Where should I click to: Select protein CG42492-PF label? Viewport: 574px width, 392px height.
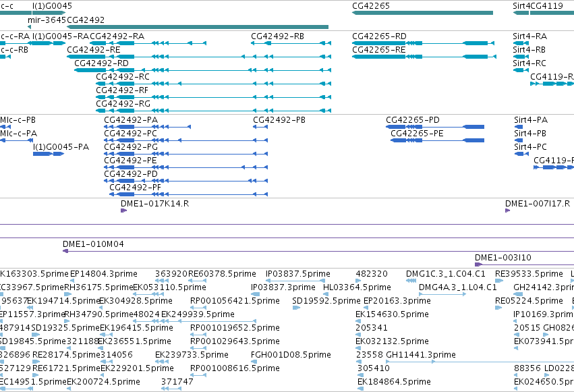point(136,188)
